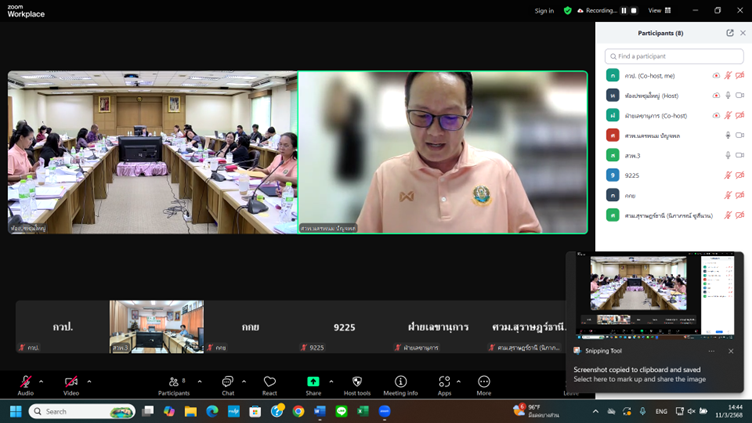Image resolution: width=752 pixels, height=423 pixels.
Task: Expand the Chat options caret
Action: [244, 382]
